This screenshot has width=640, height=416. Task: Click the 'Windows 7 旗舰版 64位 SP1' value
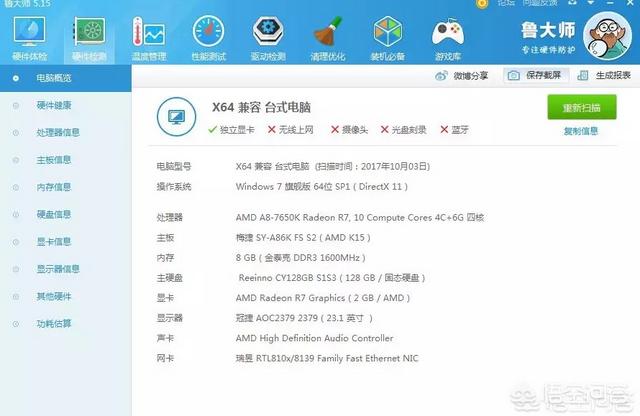[x=293, y=187]
